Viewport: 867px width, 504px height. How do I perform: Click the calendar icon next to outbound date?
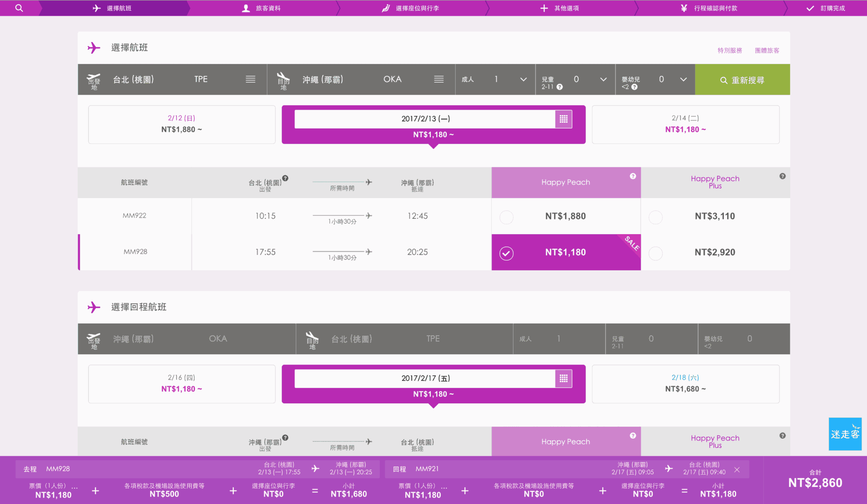563,118
